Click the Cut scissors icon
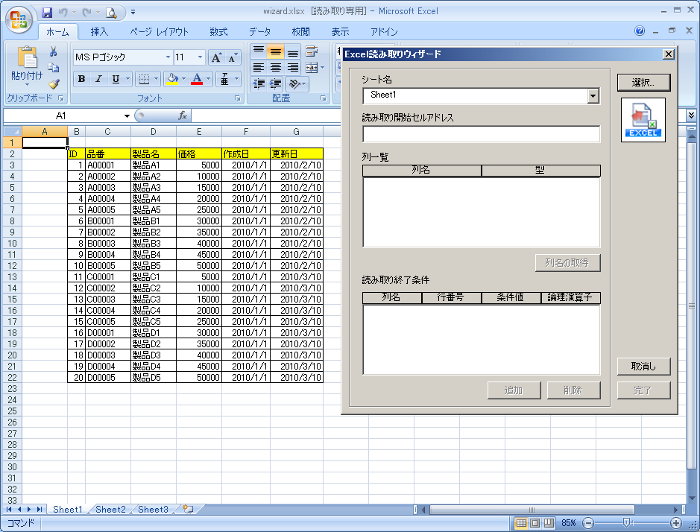Image resolution: width=700 pixels, height=532 pixels. coord(54,52)
